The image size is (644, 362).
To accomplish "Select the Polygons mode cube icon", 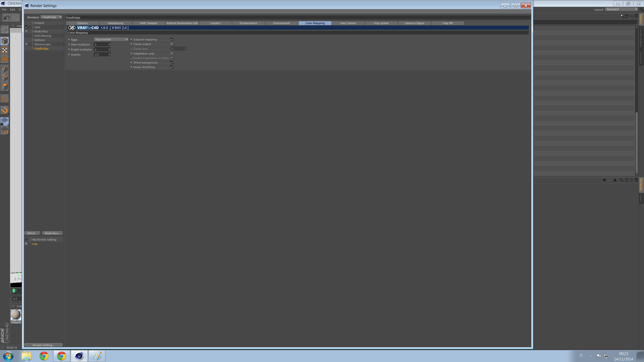I will (x=5, y=87).
